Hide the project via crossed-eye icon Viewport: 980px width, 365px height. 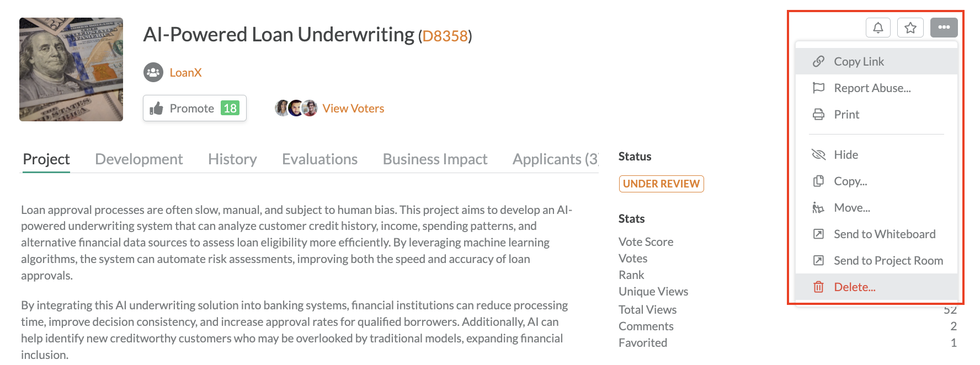[818, 155]
